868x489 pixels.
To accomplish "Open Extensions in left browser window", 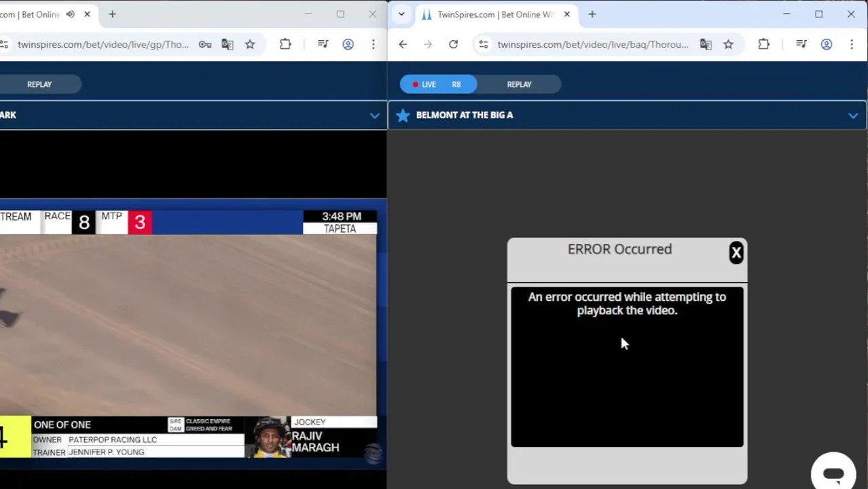I will 285,44.
